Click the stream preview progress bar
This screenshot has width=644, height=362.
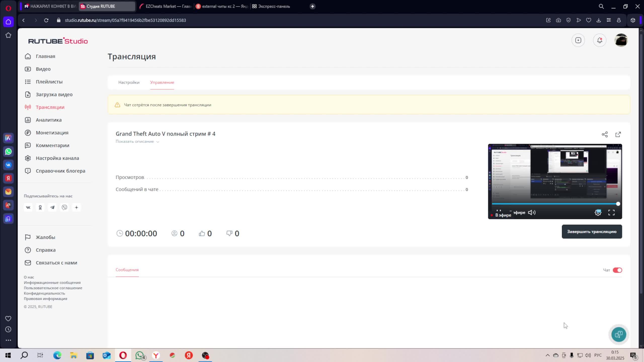click(553, 204)
